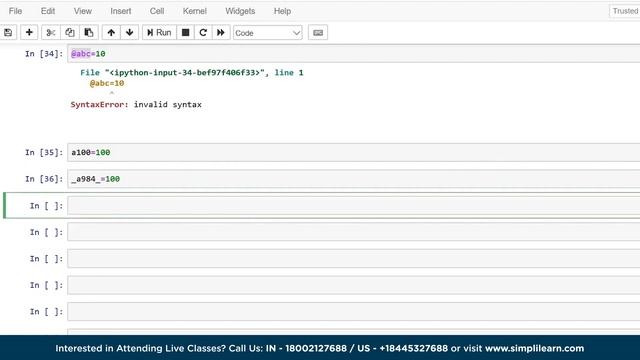The width and height of the screenshot is (640, 360).
Task: Insert a cell below with the plus icon
Action: (x=29, y=33)
